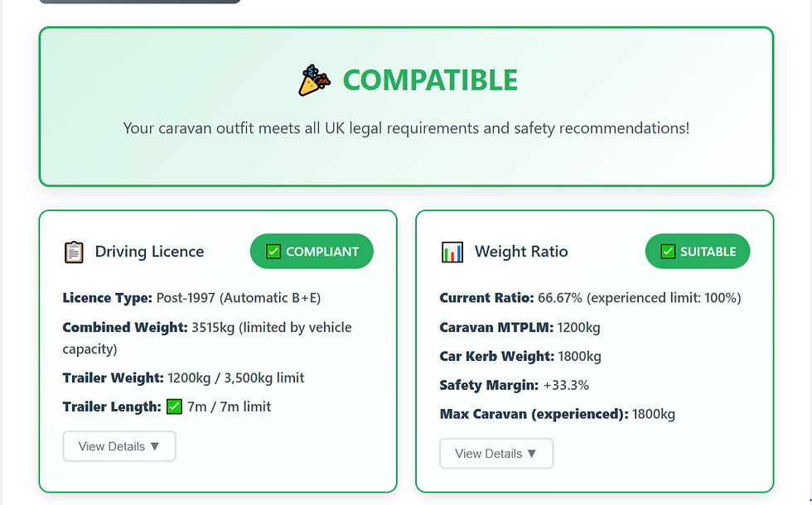812x505 pixels.
Task: Click the dark rounded bar at top left
Action: 139,2
